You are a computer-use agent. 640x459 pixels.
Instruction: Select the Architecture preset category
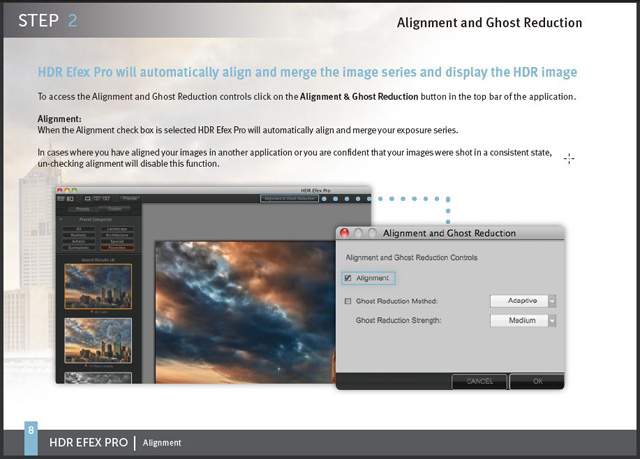pyautogui.click(x=117, y=235)
